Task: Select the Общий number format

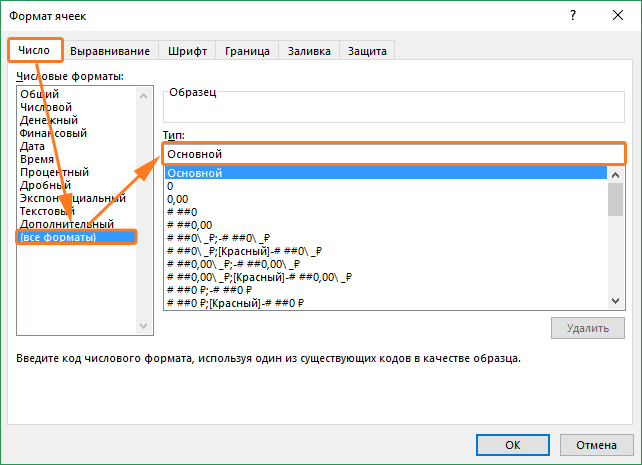Action: [x=40, y=94]
